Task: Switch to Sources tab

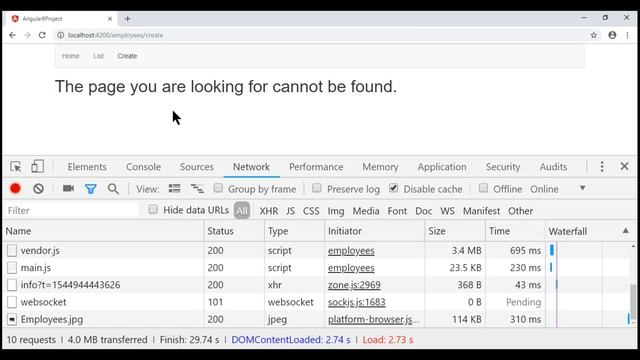Action: pyautogui.click(x=197, y=167)
